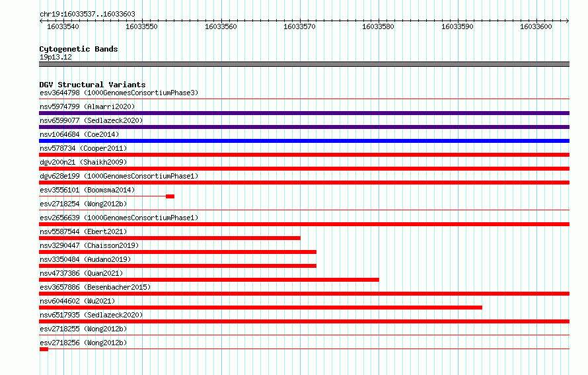The image size is (588, 375).
Task: Click the gray 19p13.12 cytogenetic band bar
Action: tap(304, 64)
